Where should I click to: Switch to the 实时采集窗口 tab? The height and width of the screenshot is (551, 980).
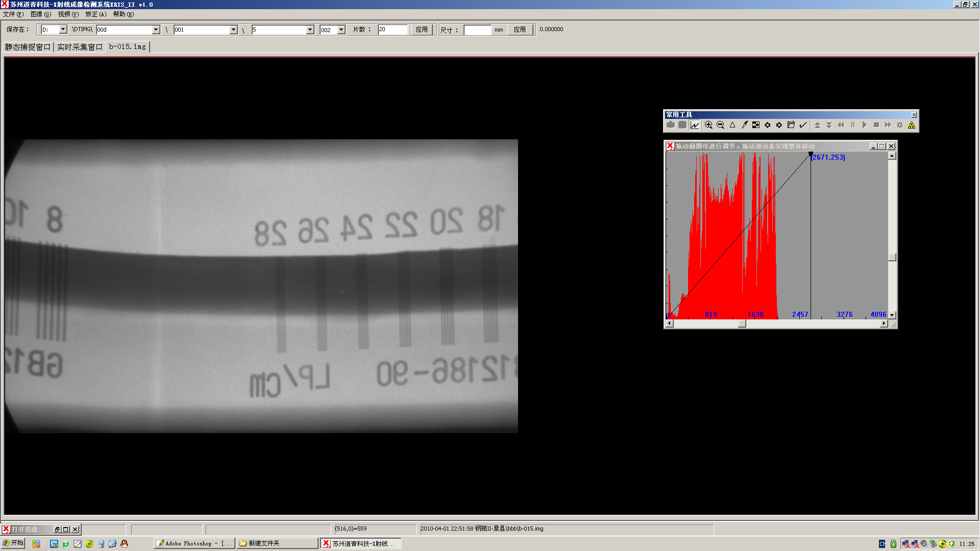tap(80, 47)
